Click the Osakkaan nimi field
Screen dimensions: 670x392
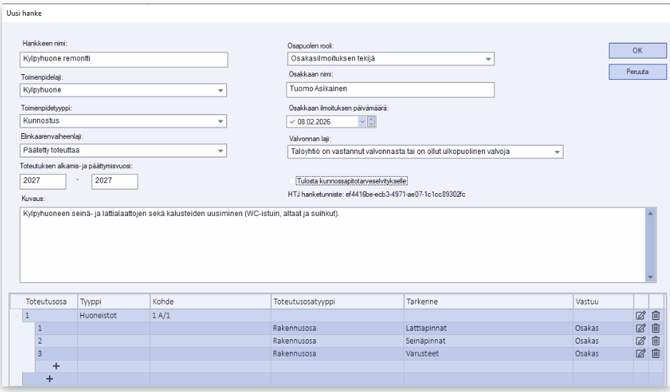click(x=391, y=89)
